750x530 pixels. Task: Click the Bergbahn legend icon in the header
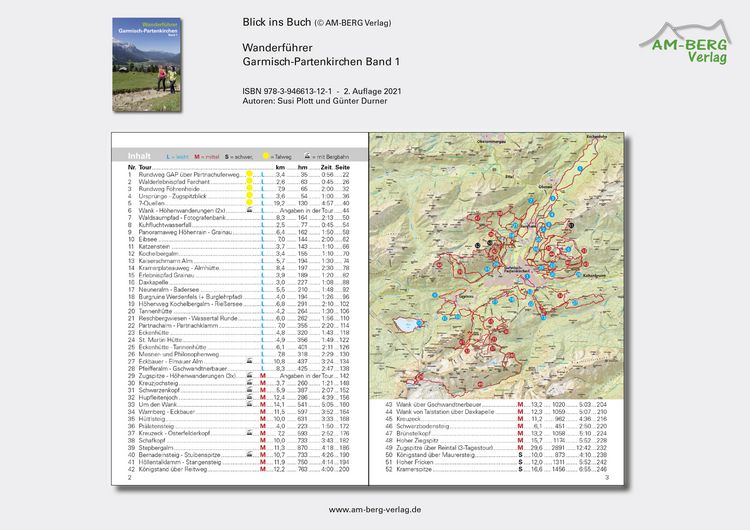[307, 156]
